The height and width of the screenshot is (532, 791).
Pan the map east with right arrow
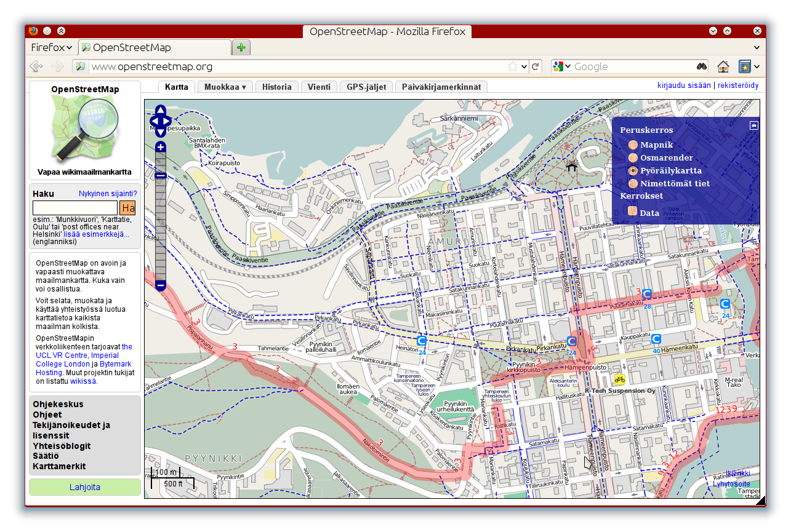pos(167,121)
